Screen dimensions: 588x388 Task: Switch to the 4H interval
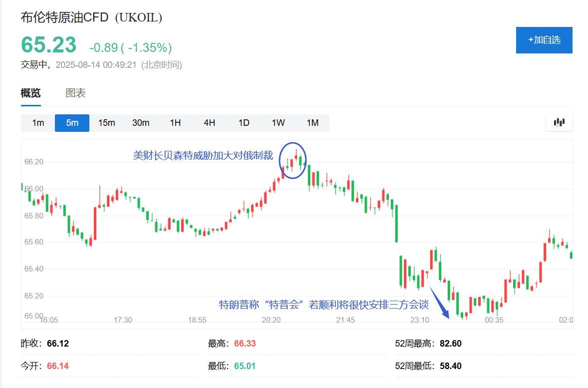coord(209,122)
